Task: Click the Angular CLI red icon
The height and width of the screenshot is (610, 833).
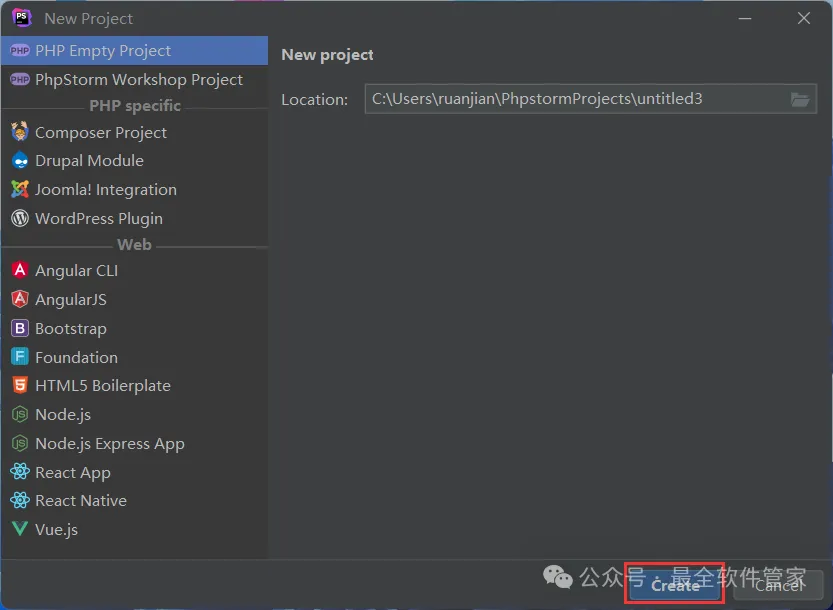Action: point(20,270)
